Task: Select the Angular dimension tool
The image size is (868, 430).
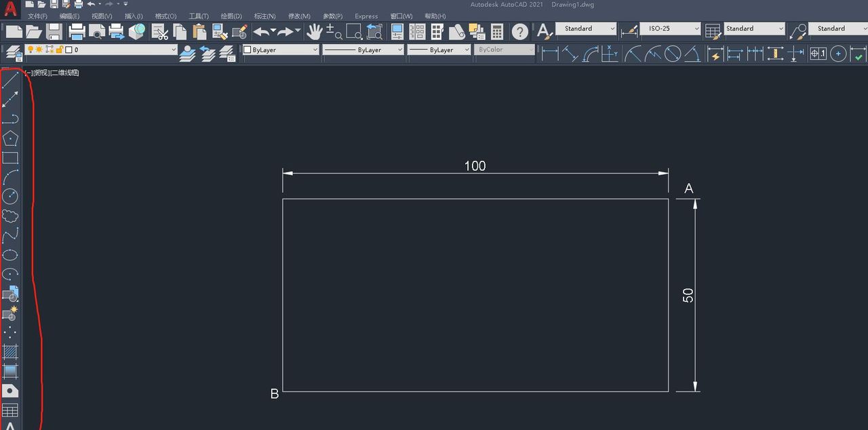Action: 692,54
